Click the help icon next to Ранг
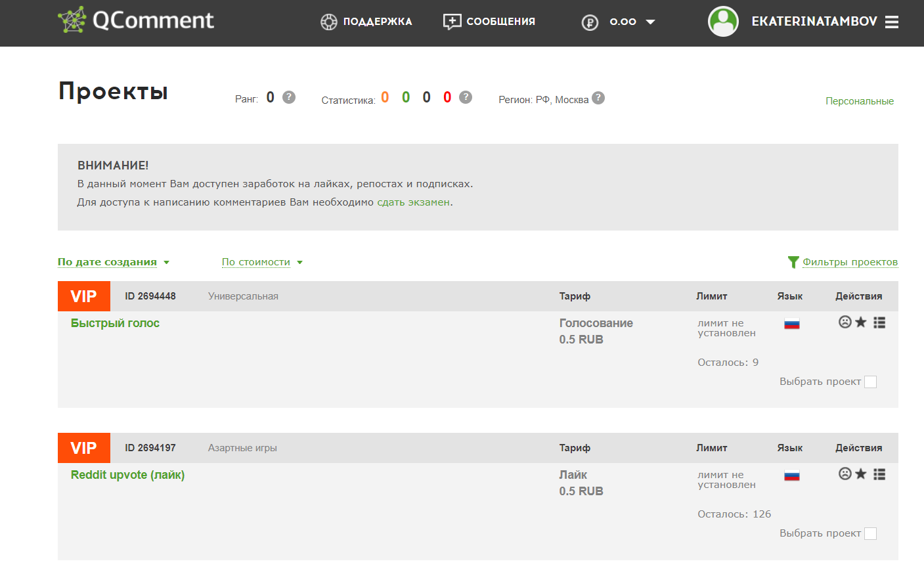 pyautogui.click(x=289, y=97)
